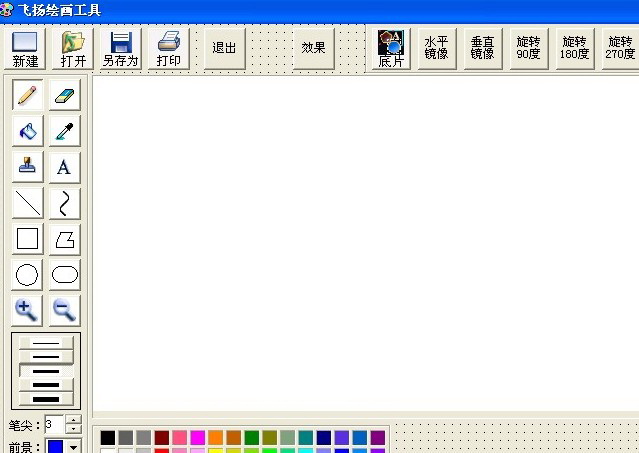Pick the brownish orange palette swatch
Image resolution: width=639 pixels, height=453 pixels.
(234, 438)
